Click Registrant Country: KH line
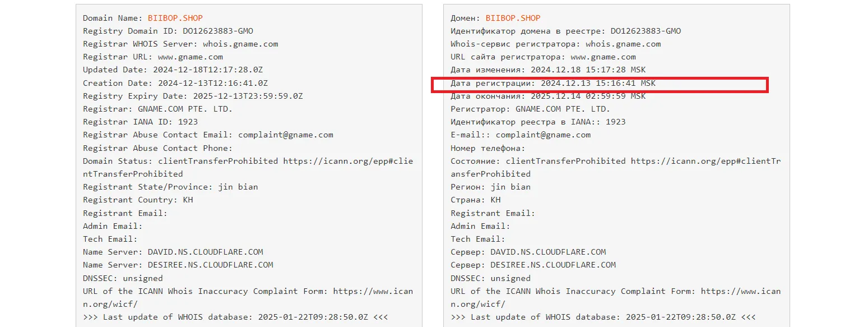The height and width of the screenshot is (327, 868). pyautogui.click(x=138, y=200)
